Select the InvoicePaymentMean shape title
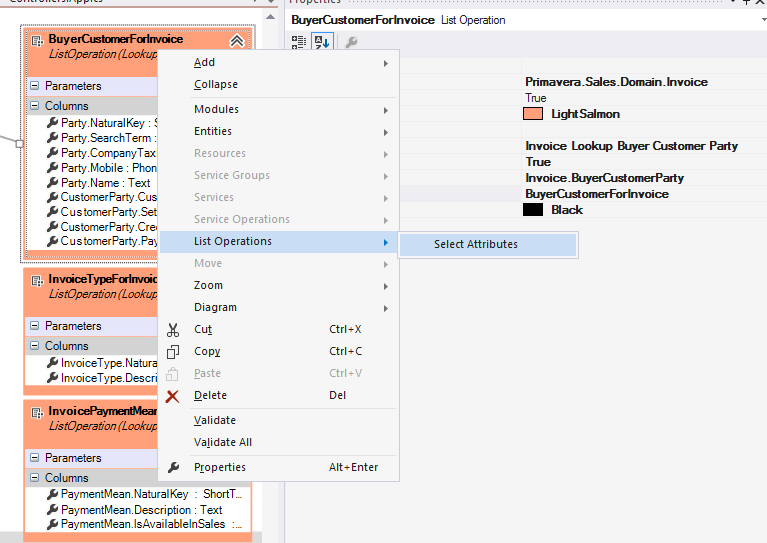Viewport: 767px width, 543px height. [103, 411]
